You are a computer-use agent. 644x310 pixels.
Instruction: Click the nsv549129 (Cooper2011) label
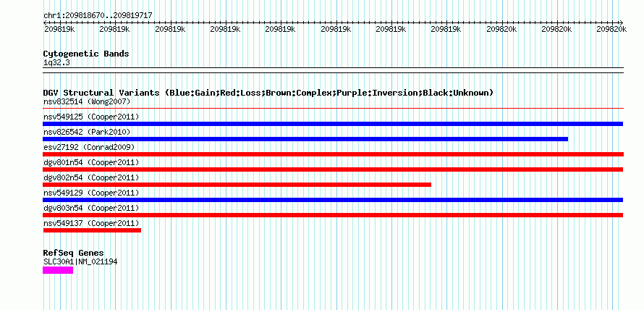pos(91,193)
